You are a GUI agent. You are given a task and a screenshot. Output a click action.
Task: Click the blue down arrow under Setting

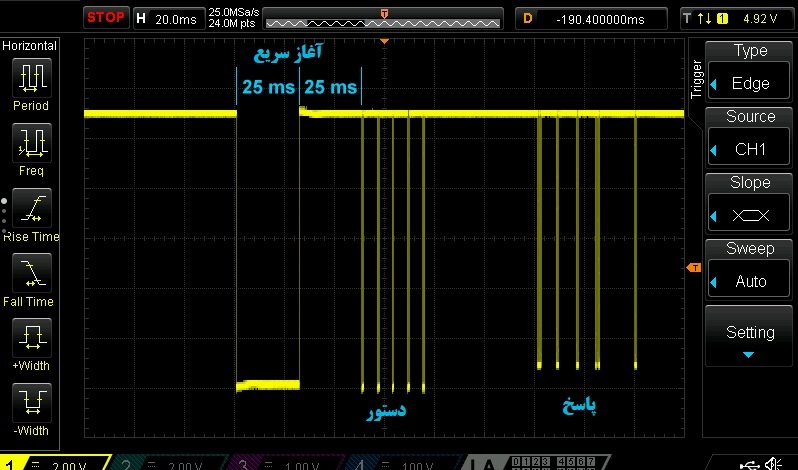point(748,355)
